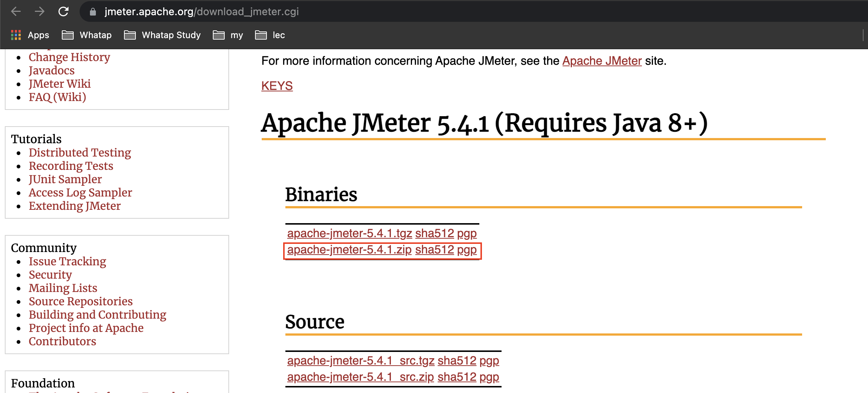Image resolution: width=868 pixels, height=393 pixels.
Task: Open Access Log Sampler tutorial
Action: click(x=80, y=193)
